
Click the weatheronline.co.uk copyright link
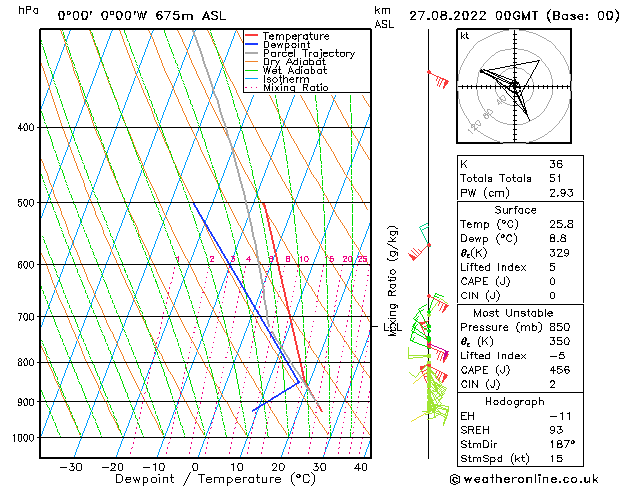[524, 479]
